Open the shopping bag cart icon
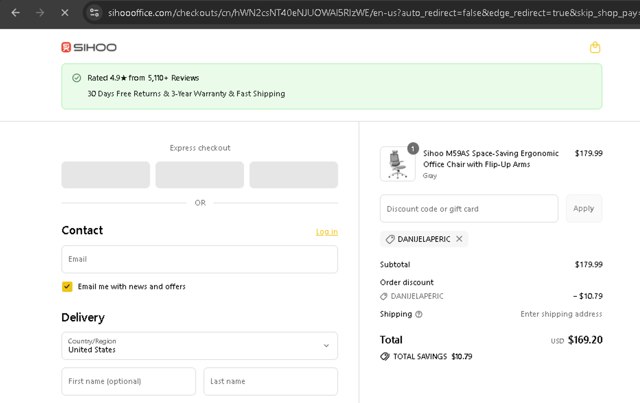The height and width of the screenshot is (403, 640). point(595,47)
